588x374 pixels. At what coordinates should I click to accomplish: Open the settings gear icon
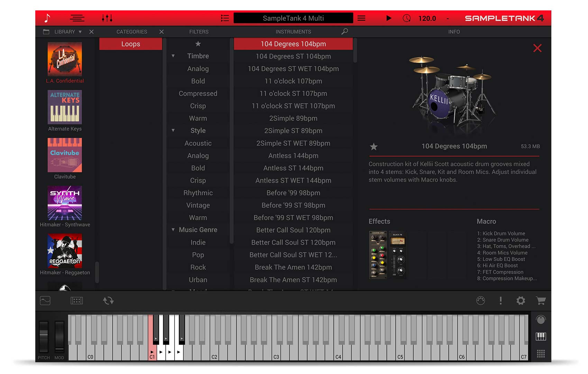point(521,301)
